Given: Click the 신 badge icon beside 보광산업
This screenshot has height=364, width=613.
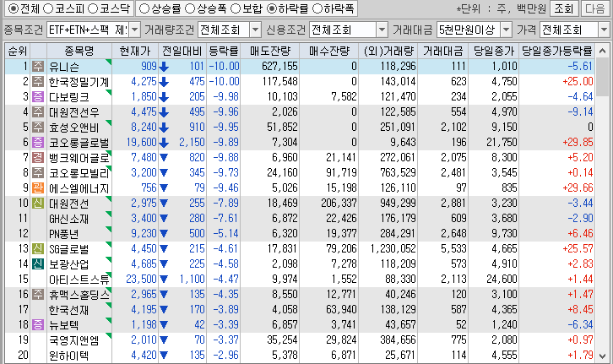Looking at the screenshot, I should (38, 263).
